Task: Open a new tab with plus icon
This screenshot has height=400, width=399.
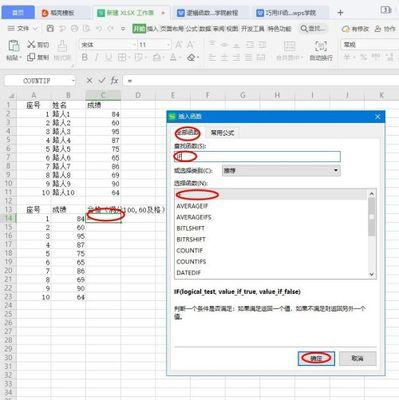Action: (x=340, y=13)
